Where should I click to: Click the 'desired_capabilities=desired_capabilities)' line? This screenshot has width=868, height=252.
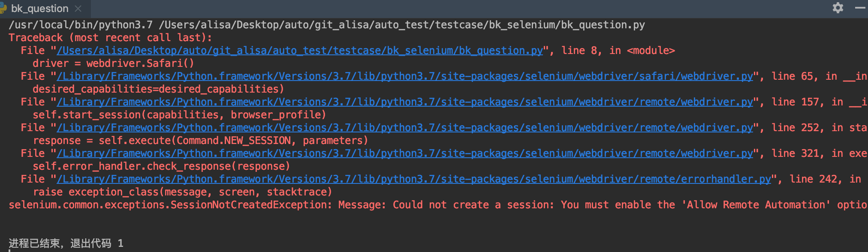coord(158,89)
